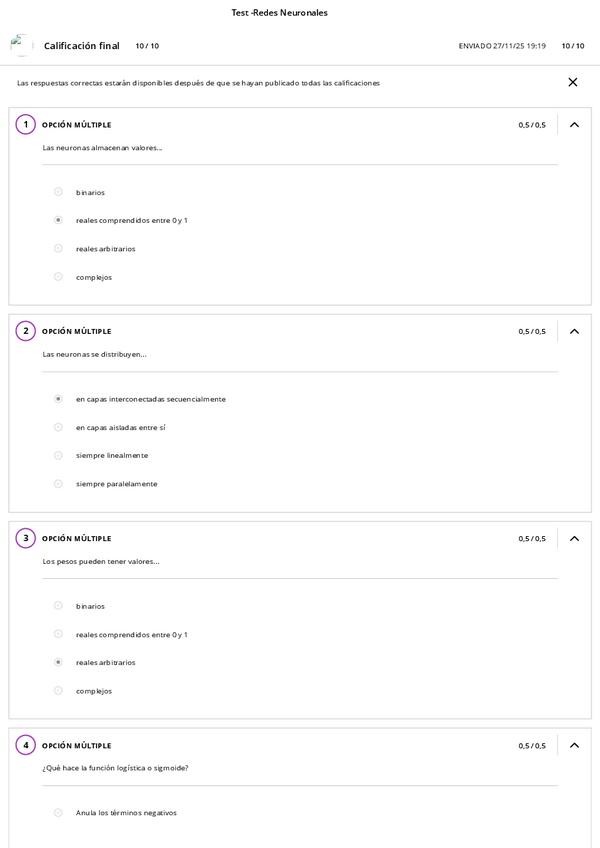This screenshot has width=600, height=848.
Task: Choose 'complejos' radio in question 1
Action: tap(58, 277)
